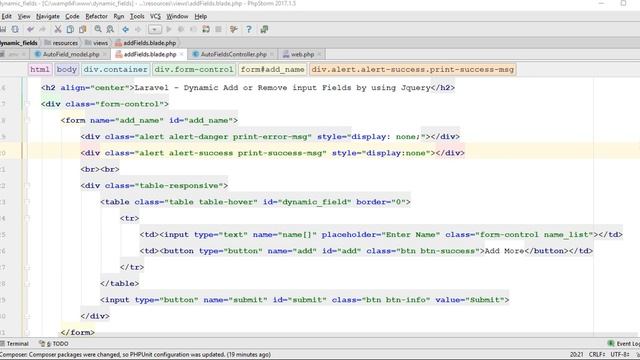Toggle the listen for debug connections icon
Screen dimensions: 640x360
coord(206,29)
